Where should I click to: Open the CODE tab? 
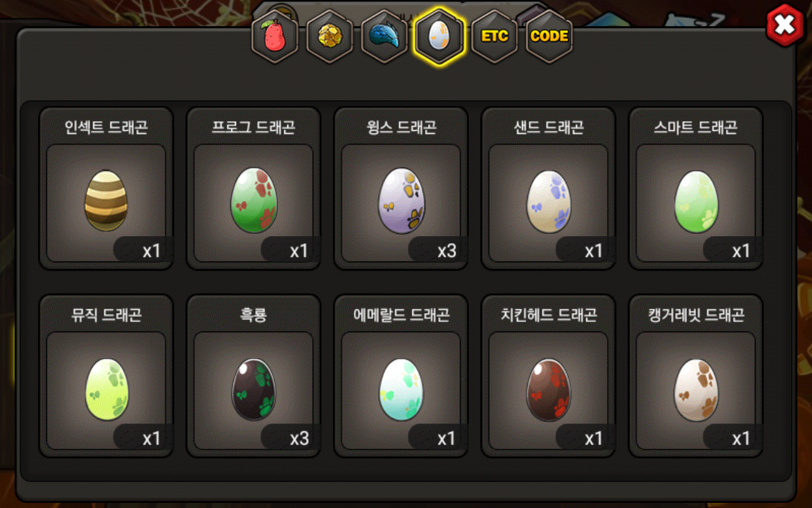pos(549,36)
